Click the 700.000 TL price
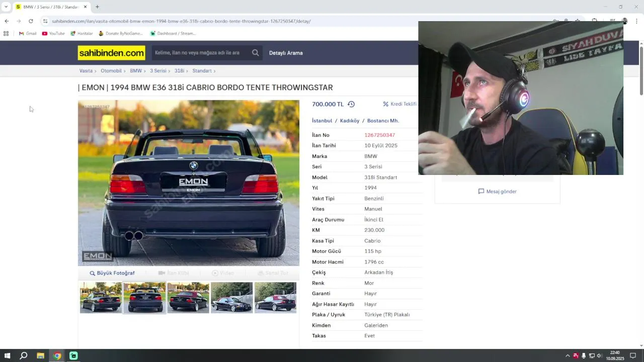 328,104
